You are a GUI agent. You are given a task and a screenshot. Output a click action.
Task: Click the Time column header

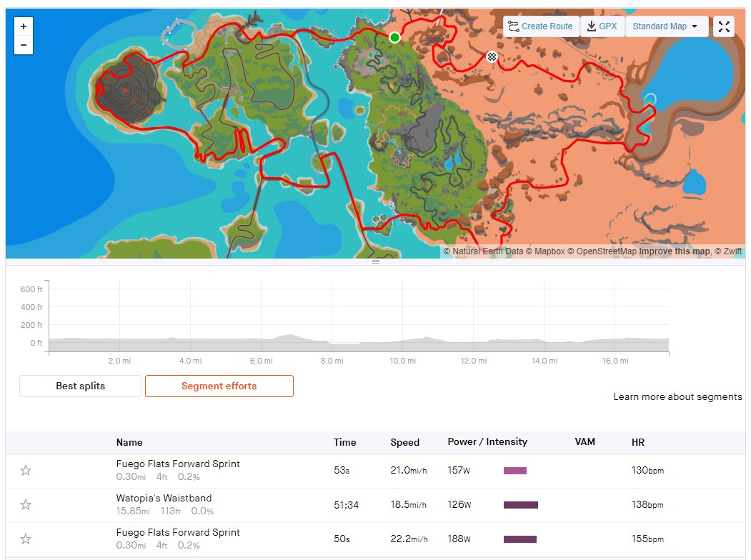(x=345, y=442)
